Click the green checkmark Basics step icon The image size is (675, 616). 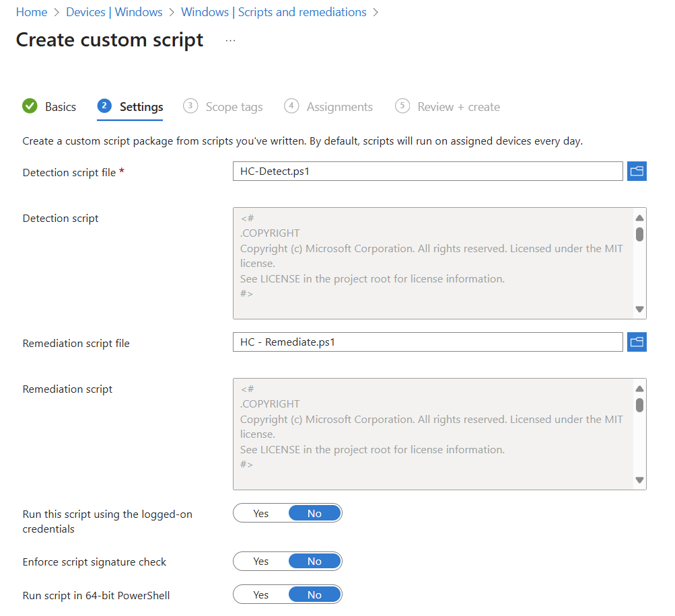[30, 106]
